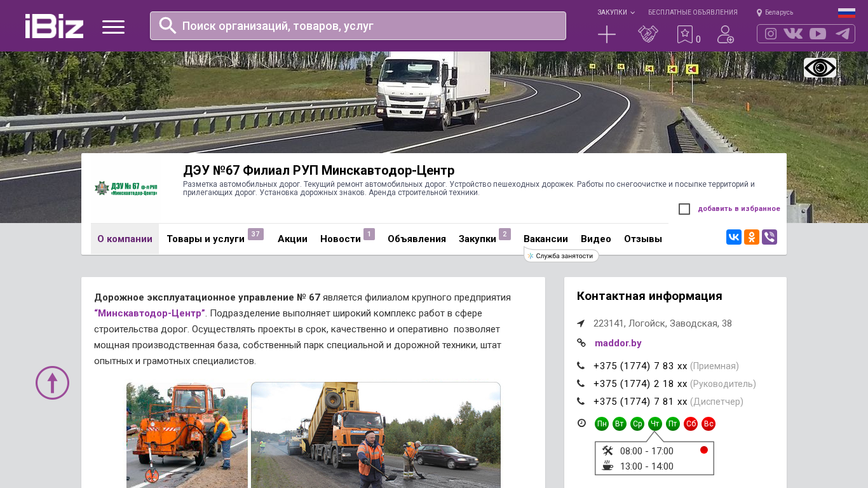Click the 13:00 - 14:00 lunch break text
The height and width of the screenshot is (488, 868).
(x=647, y=466)
